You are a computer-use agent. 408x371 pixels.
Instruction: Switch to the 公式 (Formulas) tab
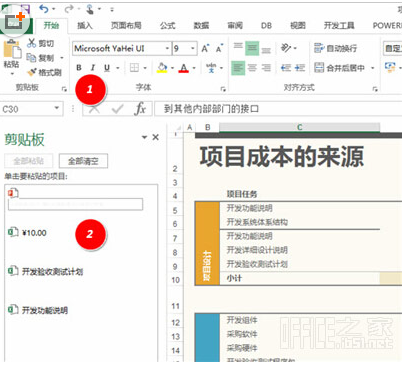pos(167,25)
